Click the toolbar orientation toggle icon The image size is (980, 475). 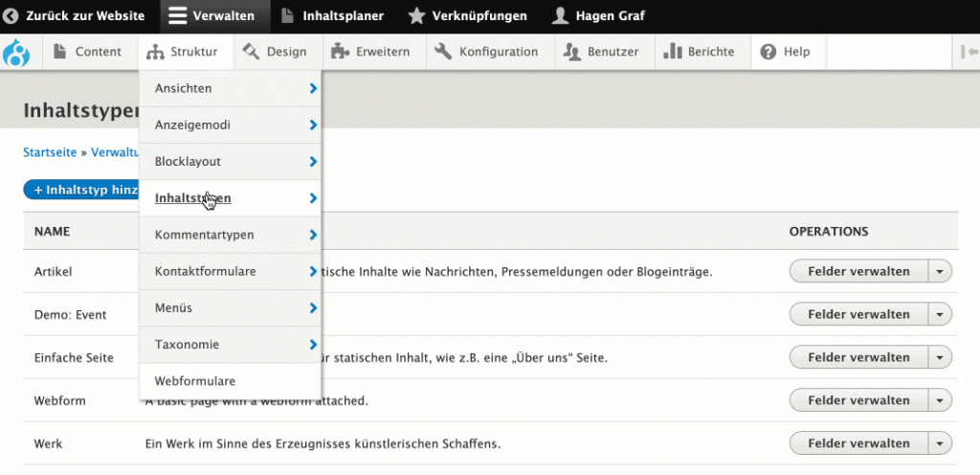click(x=969, y=52)
